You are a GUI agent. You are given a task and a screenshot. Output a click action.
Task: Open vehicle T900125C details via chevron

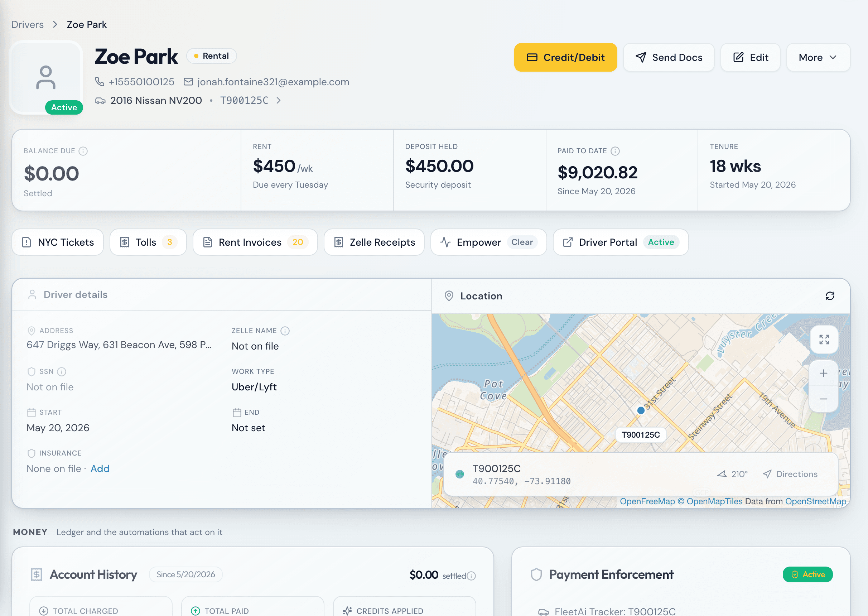click(x=279, y=100)
